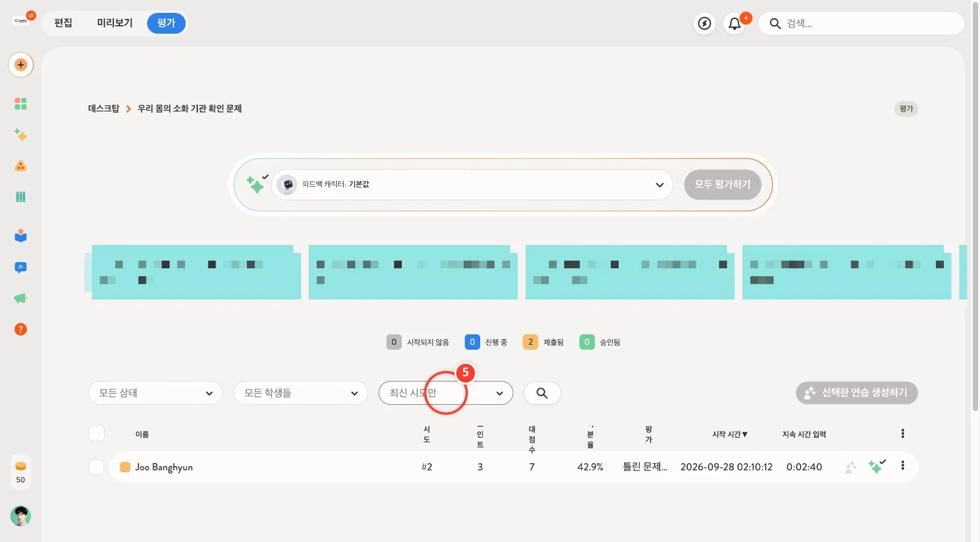This screenshot has width=980, height=542.
Task: Click the 선택한 연습 생성하기 button
Action: [857, 393]
